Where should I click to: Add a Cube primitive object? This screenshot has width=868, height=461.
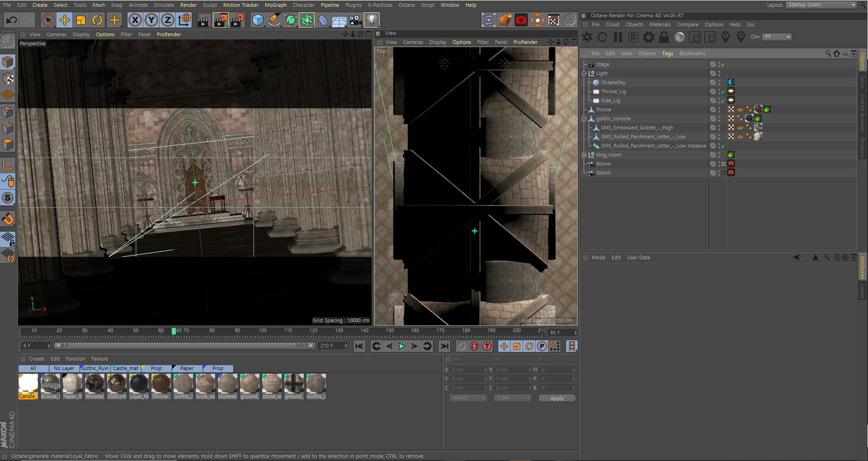coord(258,20)
